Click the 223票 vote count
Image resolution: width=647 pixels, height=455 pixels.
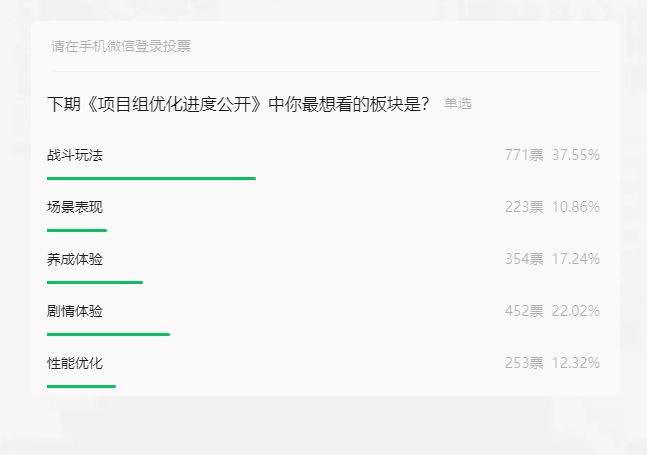[x=524, y=207]
